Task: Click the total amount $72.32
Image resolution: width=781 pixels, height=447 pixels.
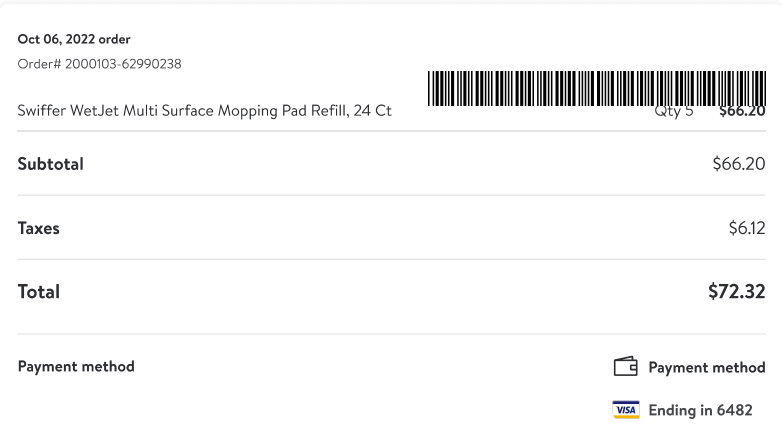Action: pyautogui.click(x=737, y=292)
